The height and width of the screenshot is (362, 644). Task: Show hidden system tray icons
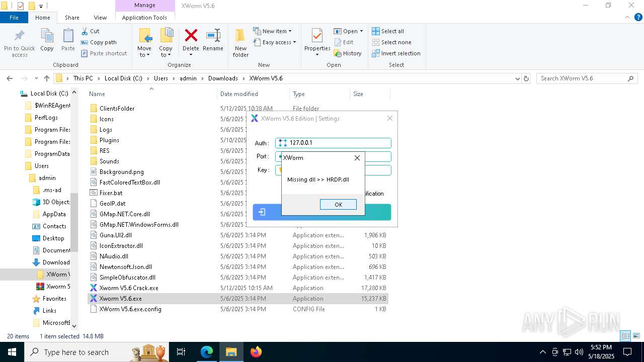click(542, 352)
